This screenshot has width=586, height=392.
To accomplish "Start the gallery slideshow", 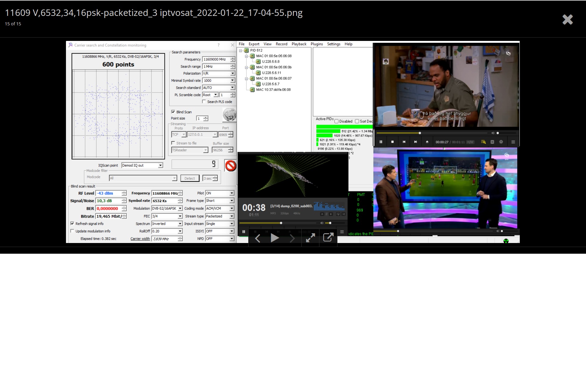I will point(275,238).
